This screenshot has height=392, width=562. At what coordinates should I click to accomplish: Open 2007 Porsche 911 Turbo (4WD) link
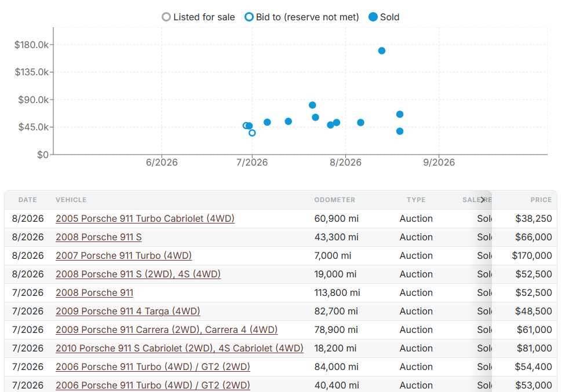coord(123,255)
